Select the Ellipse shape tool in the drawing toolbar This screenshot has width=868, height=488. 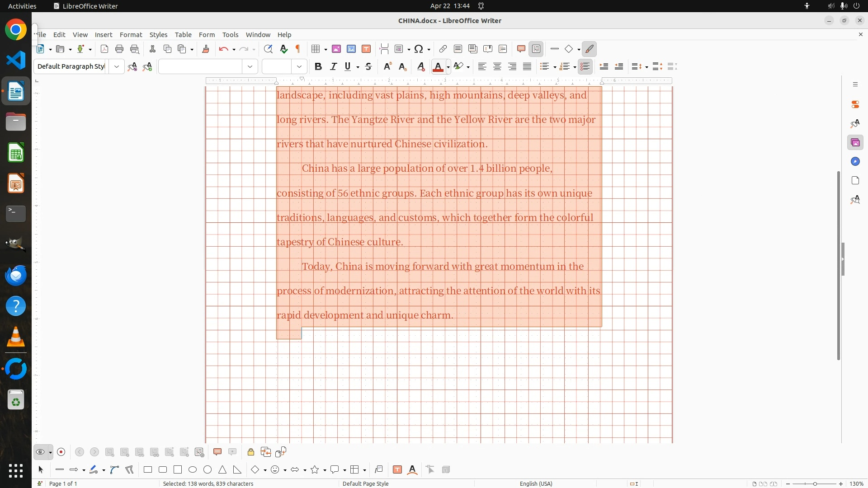pyautogui.click(x=193, y=469)
